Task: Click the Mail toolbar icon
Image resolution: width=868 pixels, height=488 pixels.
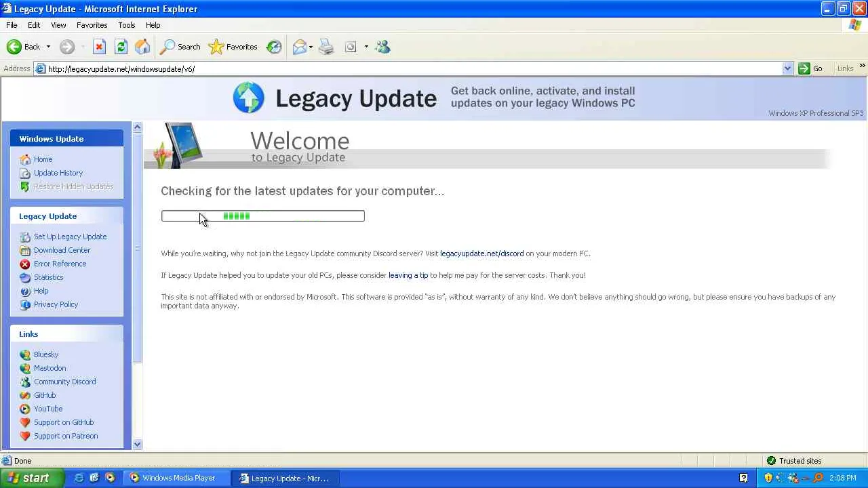Action: tap(299, 47)
